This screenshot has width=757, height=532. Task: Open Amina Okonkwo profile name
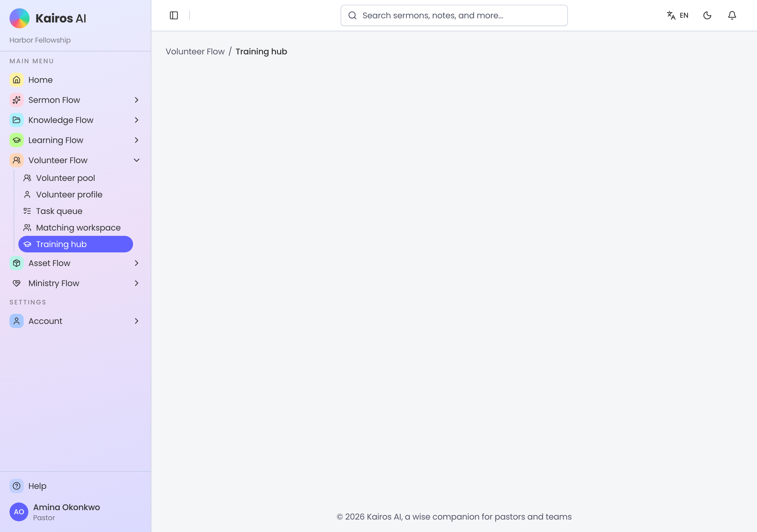67,507
